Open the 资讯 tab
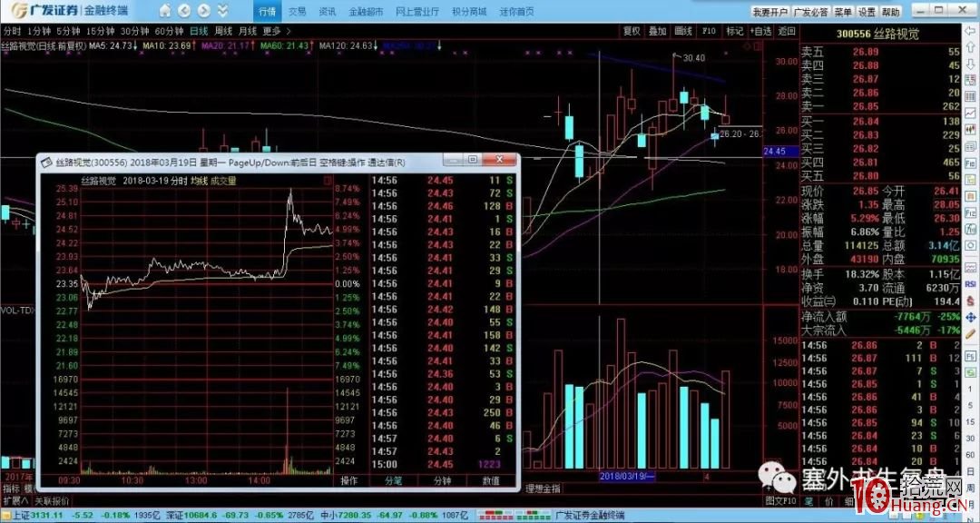980x523 pixels. tap(327, 11)
